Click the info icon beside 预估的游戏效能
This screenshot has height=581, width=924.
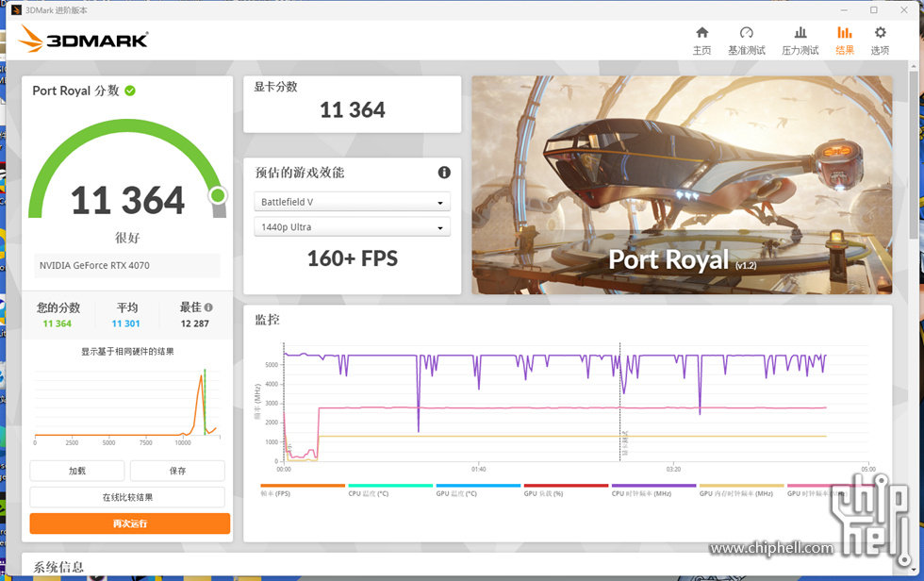pyautogui.click(x=444, y=172)
